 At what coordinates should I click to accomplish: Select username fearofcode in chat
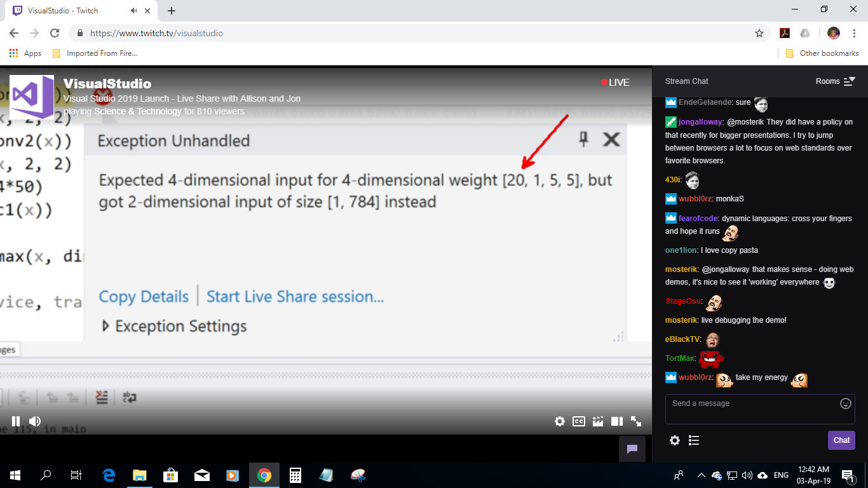click(x=698, y=218)
